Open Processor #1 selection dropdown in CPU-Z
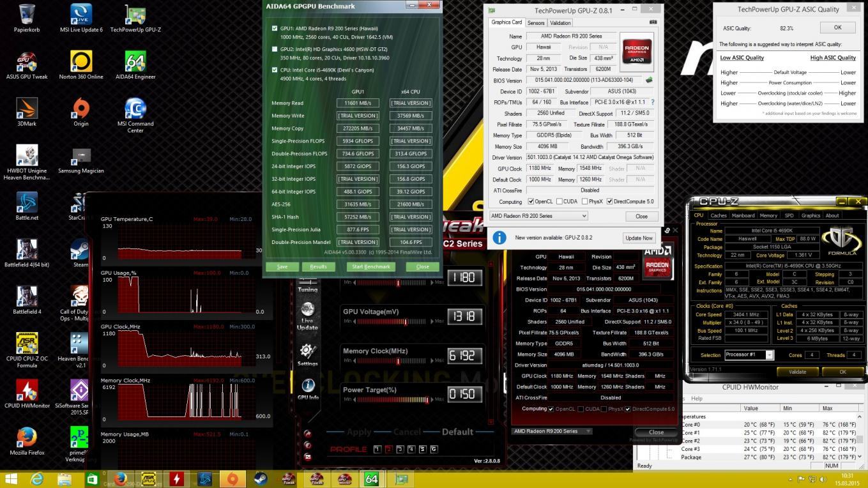868x488 pixels. click(747, 355)
